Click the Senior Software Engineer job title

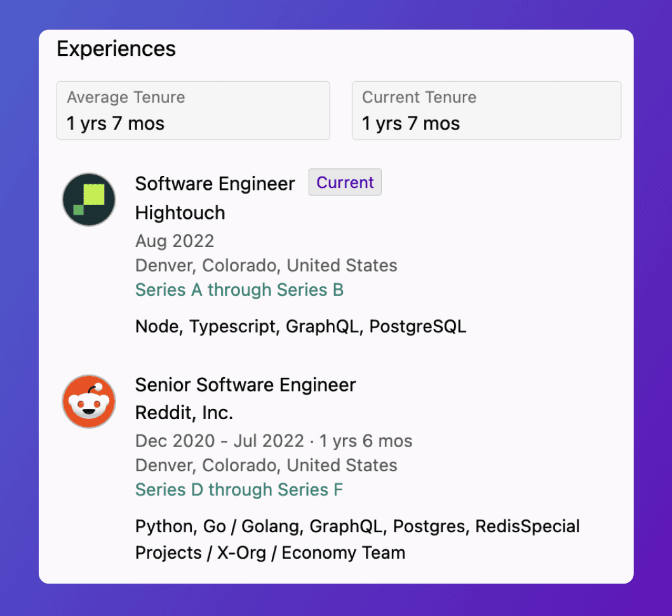point(245,385)
